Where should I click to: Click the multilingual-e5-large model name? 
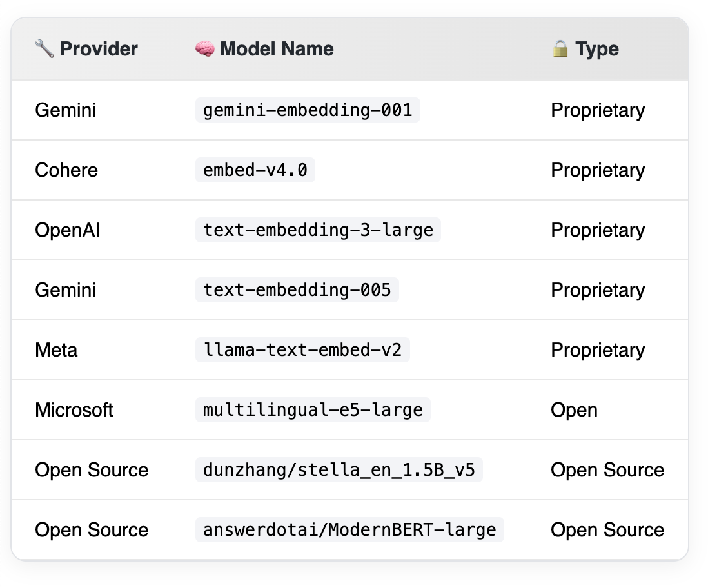tap(313, 410)
